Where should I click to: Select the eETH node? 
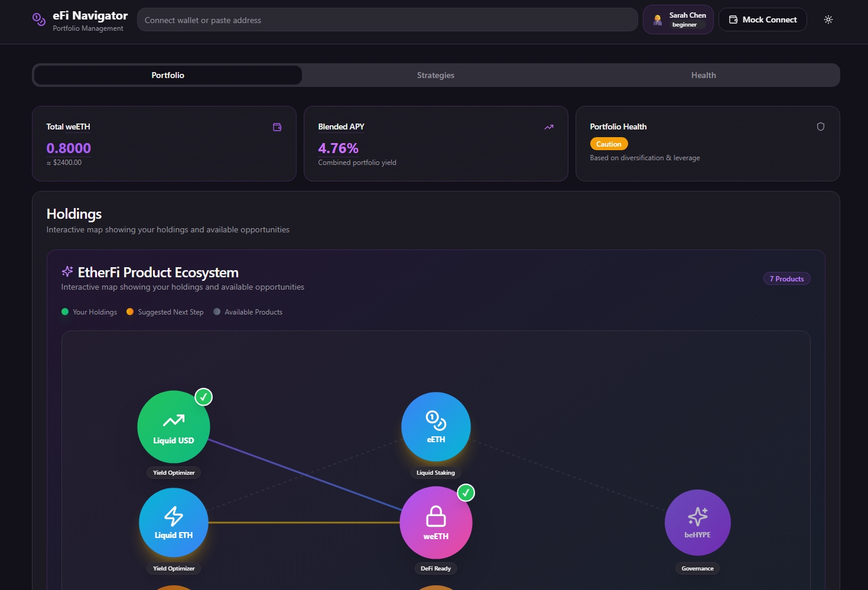tap(436, 427)
